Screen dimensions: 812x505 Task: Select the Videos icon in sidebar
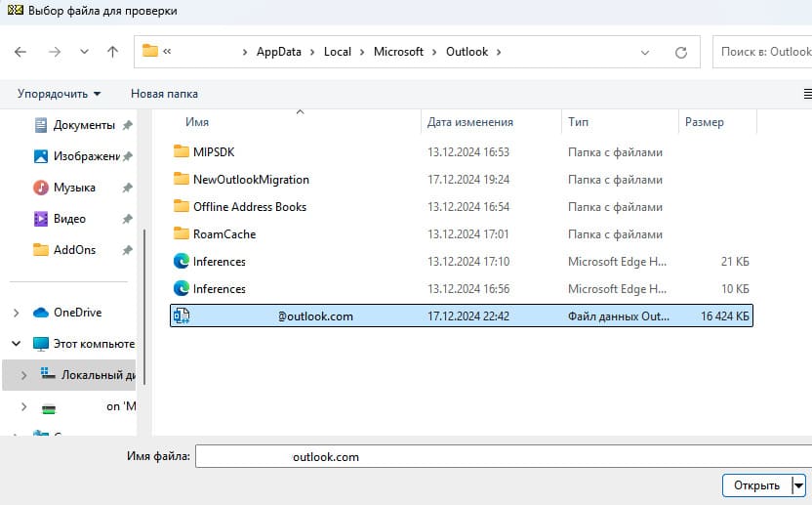[x=41, y=219]
